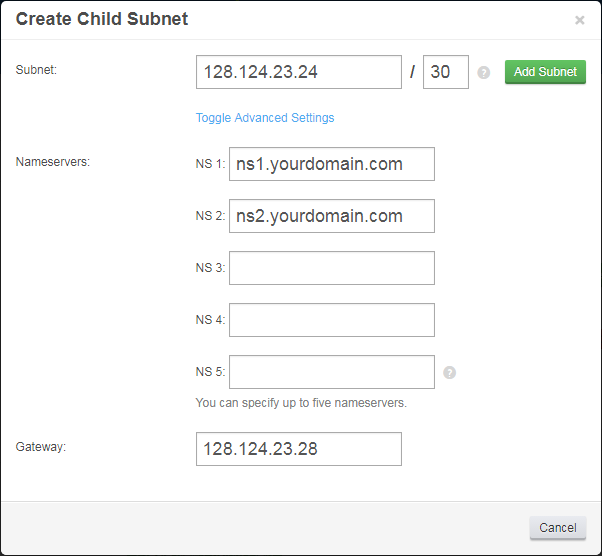Click the subnet prefix length field showing 30

coord(446,72)
